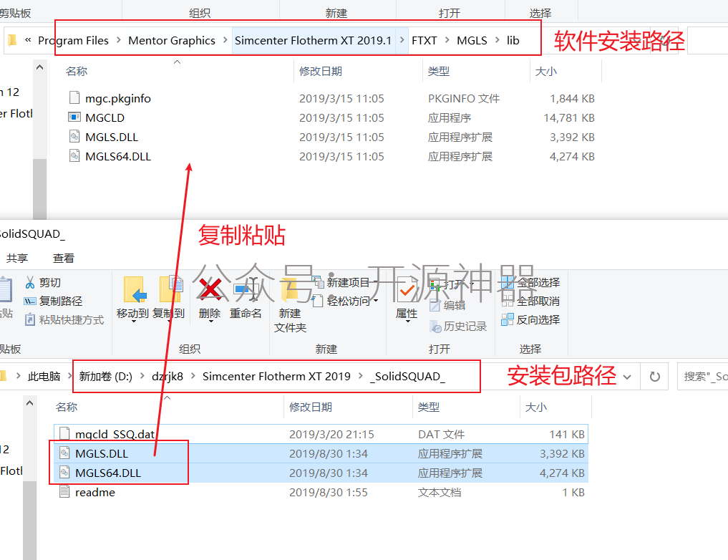Click scroll-up arrow in _SolidSQUAD_ navigation pane
This screenshot has width=728, height=560.
[x=30, y=403]
